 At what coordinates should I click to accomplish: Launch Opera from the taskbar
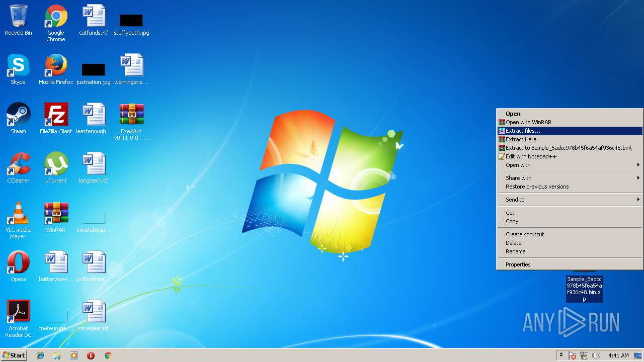(91, 355)
